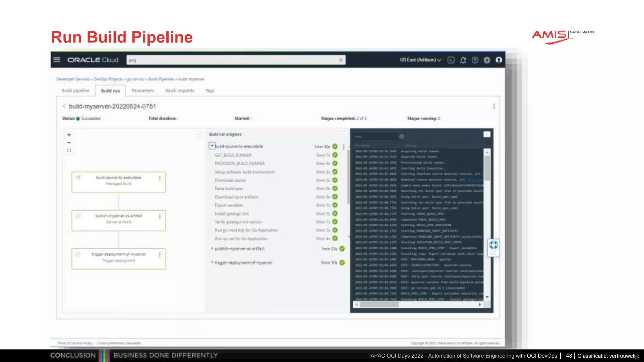Click the Export variables step
644x362 pixels.
click(229, 205)
